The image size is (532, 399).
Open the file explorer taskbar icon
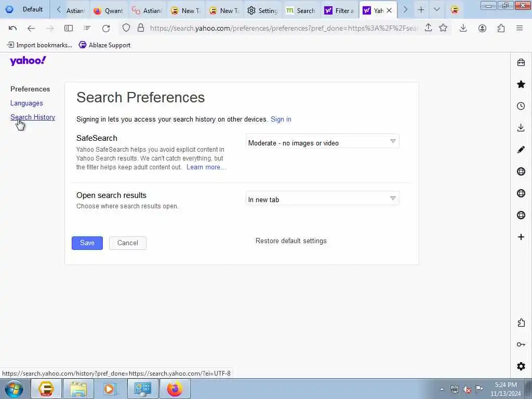[x=79, y=389]
